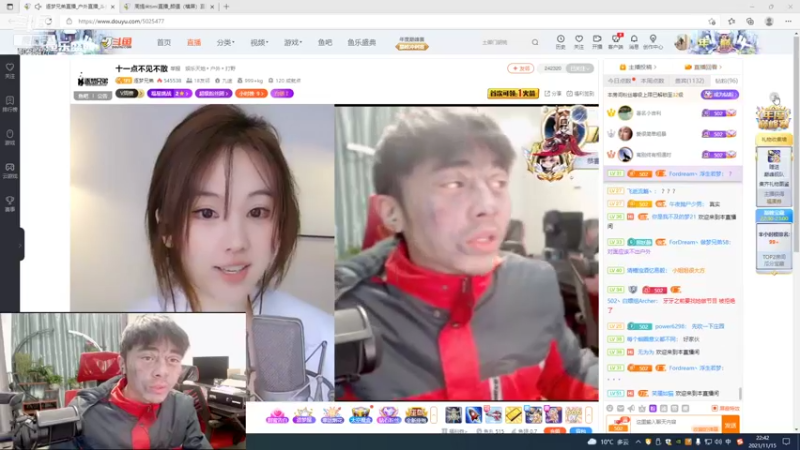The width and height of the screenshot is (800, 450).
Task: Switch to 本周点数 tab
Action: tap(652, 81)
